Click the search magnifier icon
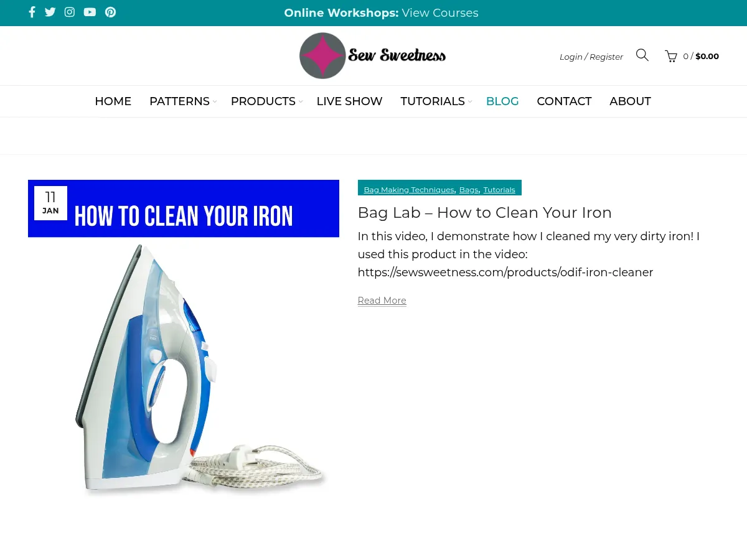The height and width of the screenshot is (560, 747). tap(642, 55)
